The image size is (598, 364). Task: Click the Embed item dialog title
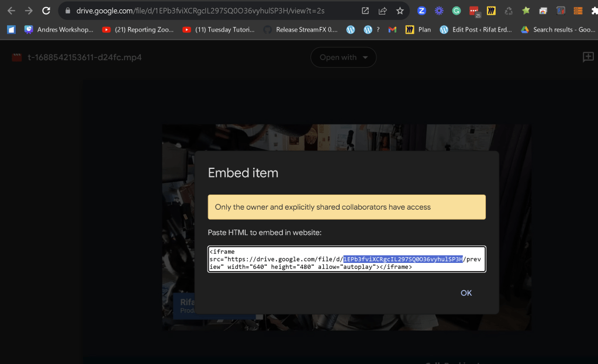[x=243, y=173]
